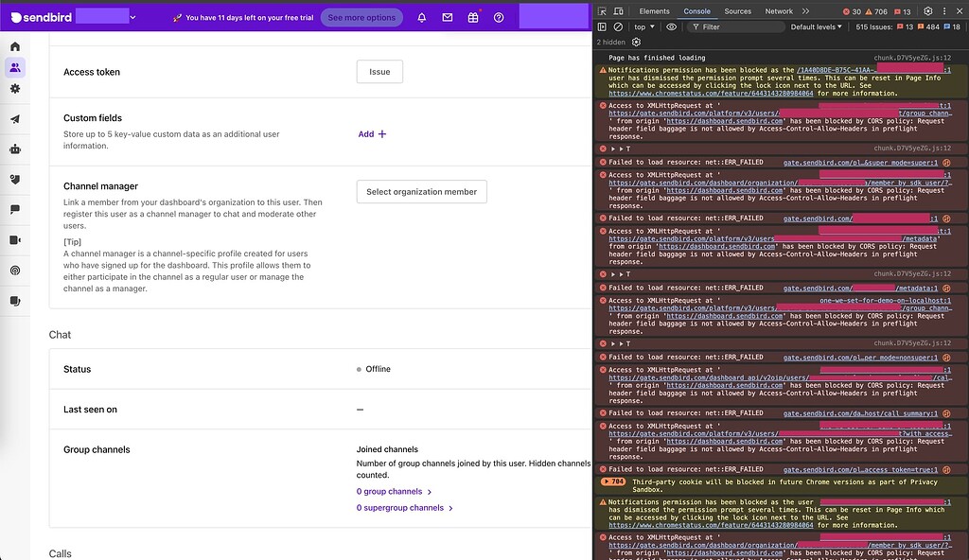Toggle the device toolbar in DevTools

[617, 9]
